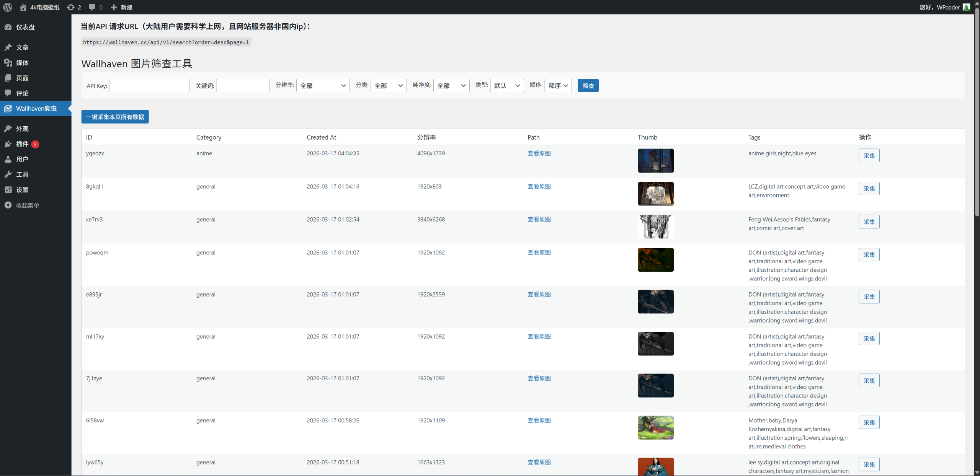Click the plus icon next to 新建
Viewport: 980px width, 476px height.
point(114,7)
